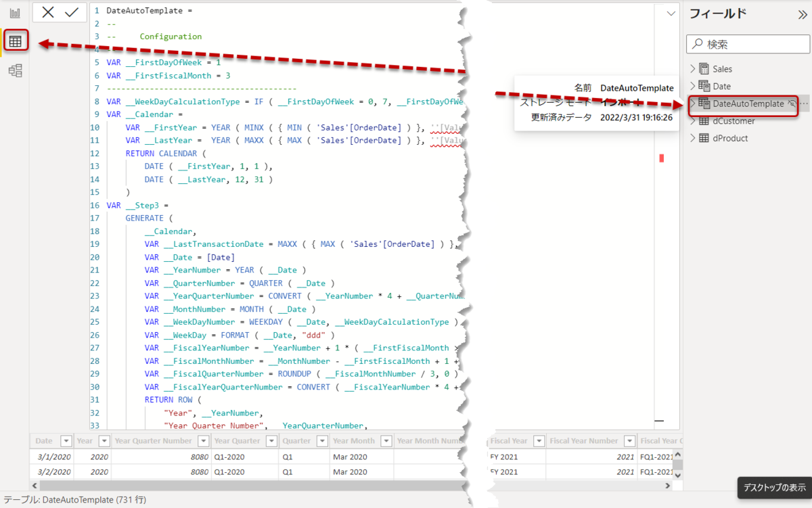This screenshot has height=508, width=812.
Task: Open the Model view icon
Action: pos(15,70)
